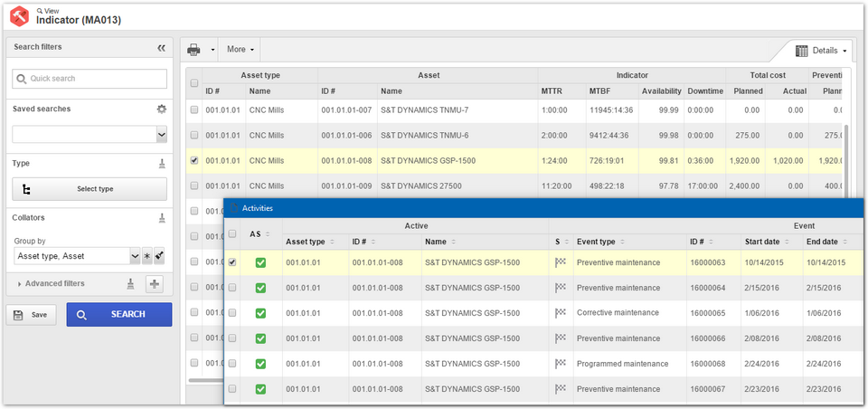
Task: Sort Activities by Event type column
Action: [600, 242]
